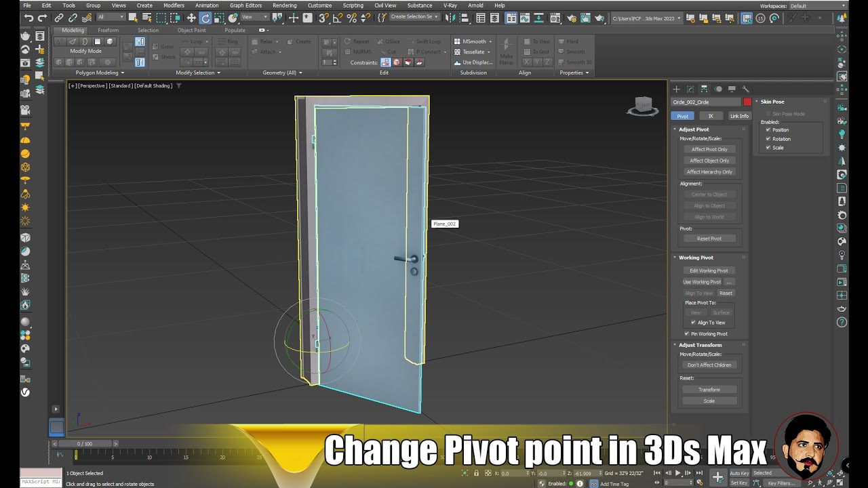This screenshot has width=868, height=488.
Task: Click the Reset Pivot button
Action: click(709, 239)
